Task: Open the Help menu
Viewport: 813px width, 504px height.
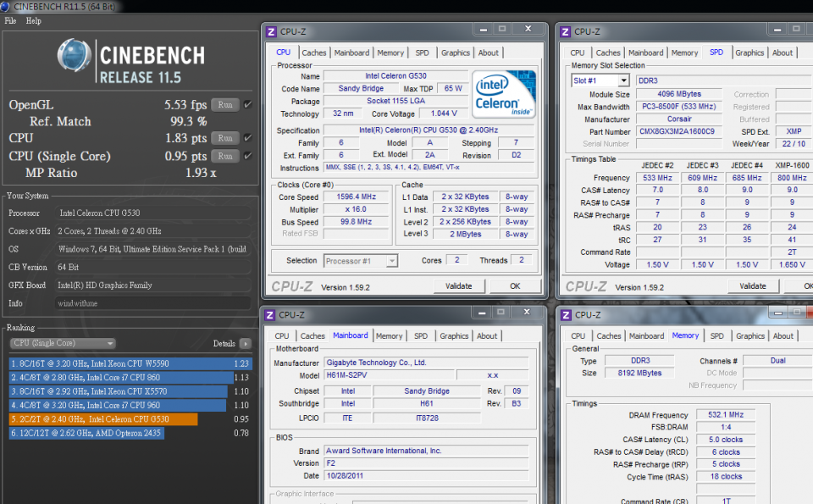Action: coord(32,20)
